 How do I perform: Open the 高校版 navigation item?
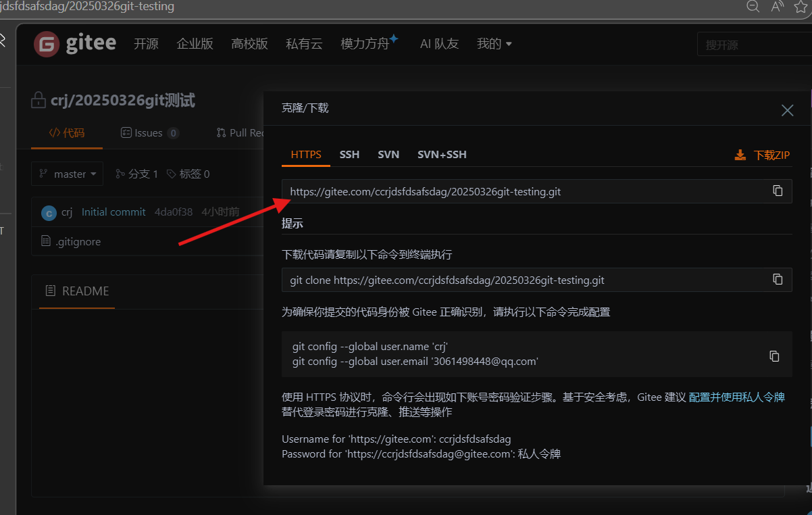(x=249, y=44)
